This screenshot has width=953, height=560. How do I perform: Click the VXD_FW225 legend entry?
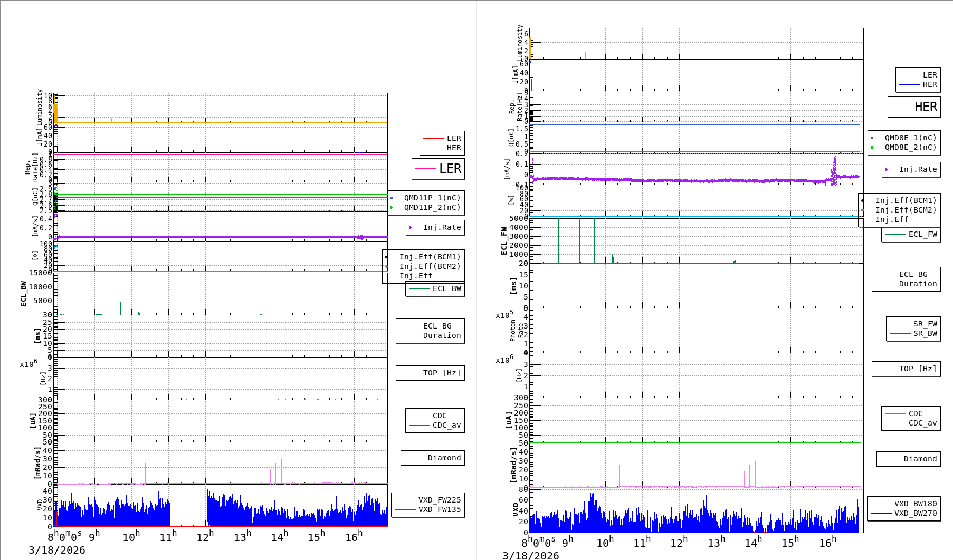pyautogui.click(x=439, y=500)
